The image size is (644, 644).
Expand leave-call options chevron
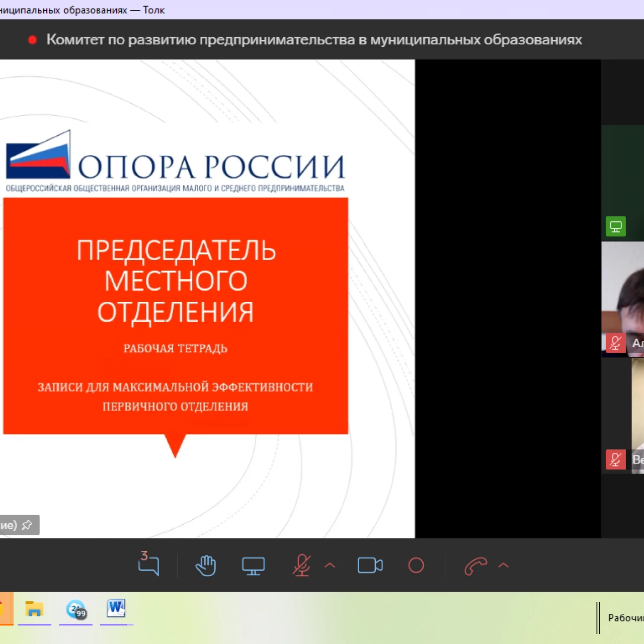504,565
